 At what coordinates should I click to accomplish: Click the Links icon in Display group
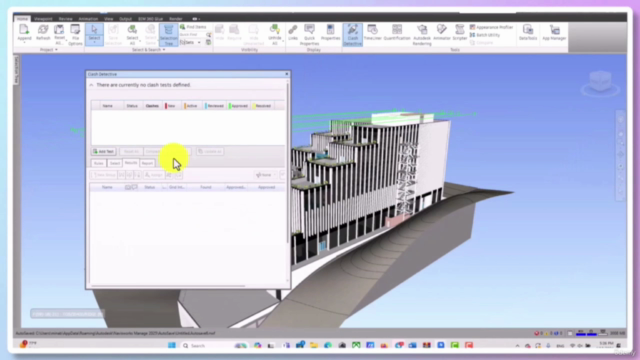coord(293,32)
